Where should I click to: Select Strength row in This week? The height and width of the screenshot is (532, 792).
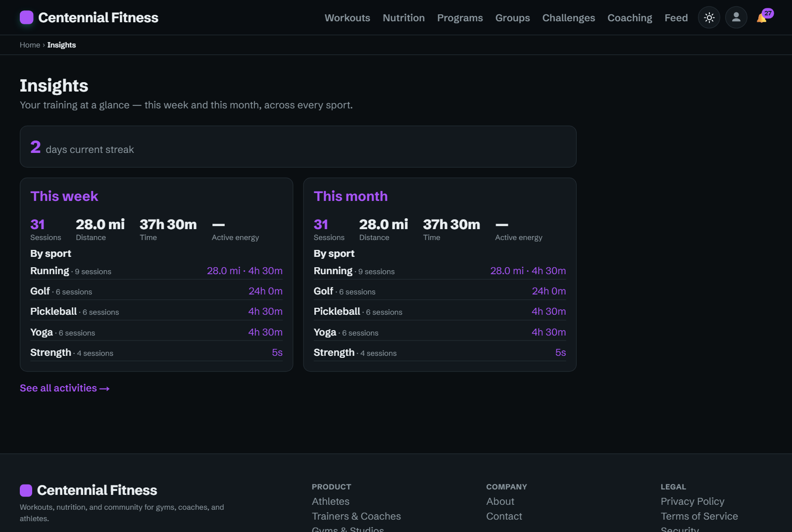click(156, 352)
